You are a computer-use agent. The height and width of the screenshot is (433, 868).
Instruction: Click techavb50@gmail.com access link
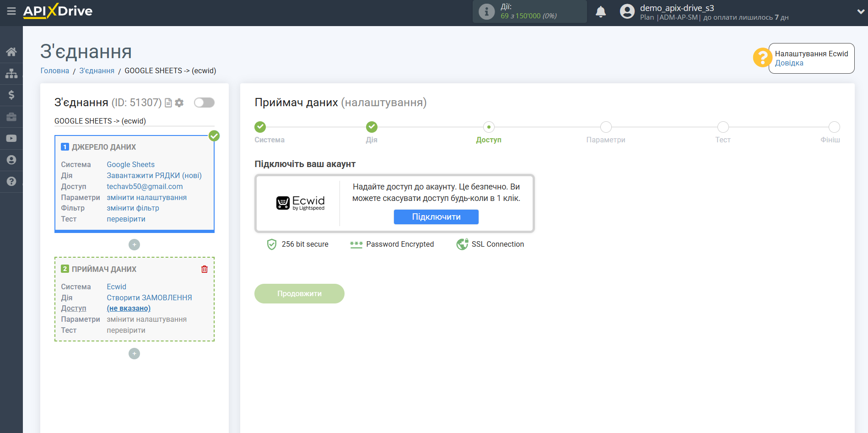coord(145,186)
